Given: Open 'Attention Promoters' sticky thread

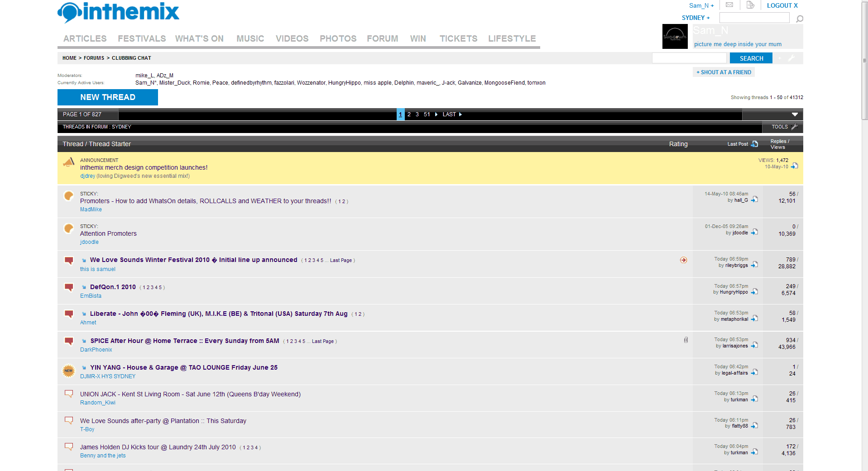Looking at the screenshot, I should coord(108,233).
